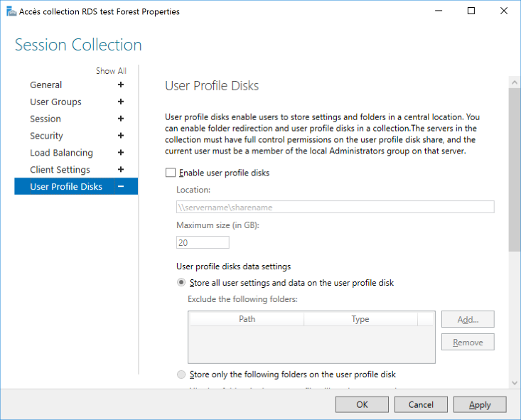
Task: Open the User Groups settings page
Action: click(55, 102)
